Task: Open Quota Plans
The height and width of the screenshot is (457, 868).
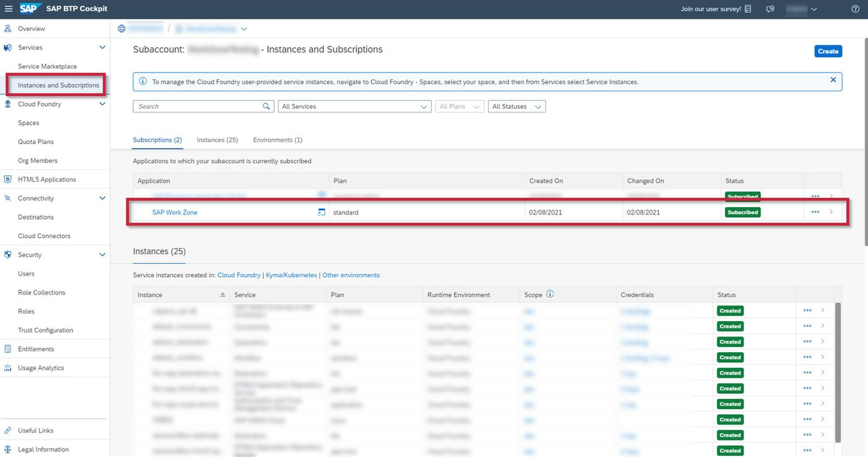Action: (x=36, y=141)
